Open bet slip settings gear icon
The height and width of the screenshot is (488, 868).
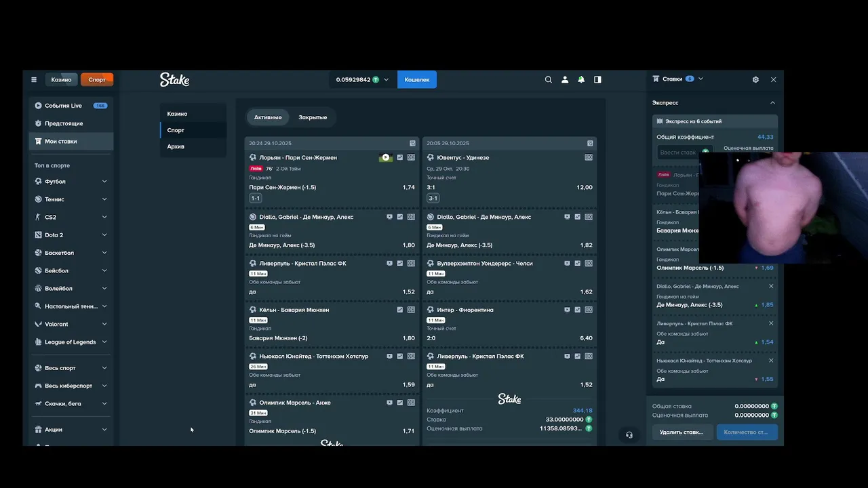(755, 79)
